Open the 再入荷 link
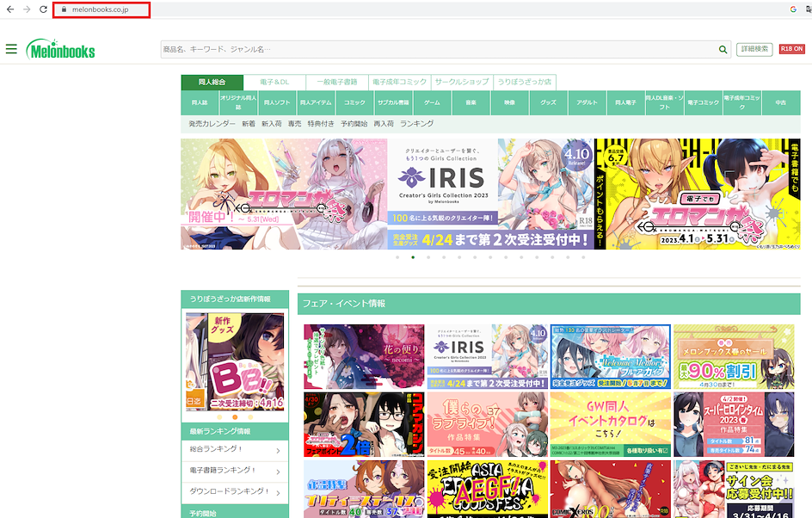Viewport: 812px width, 518px height. point(384,124)
